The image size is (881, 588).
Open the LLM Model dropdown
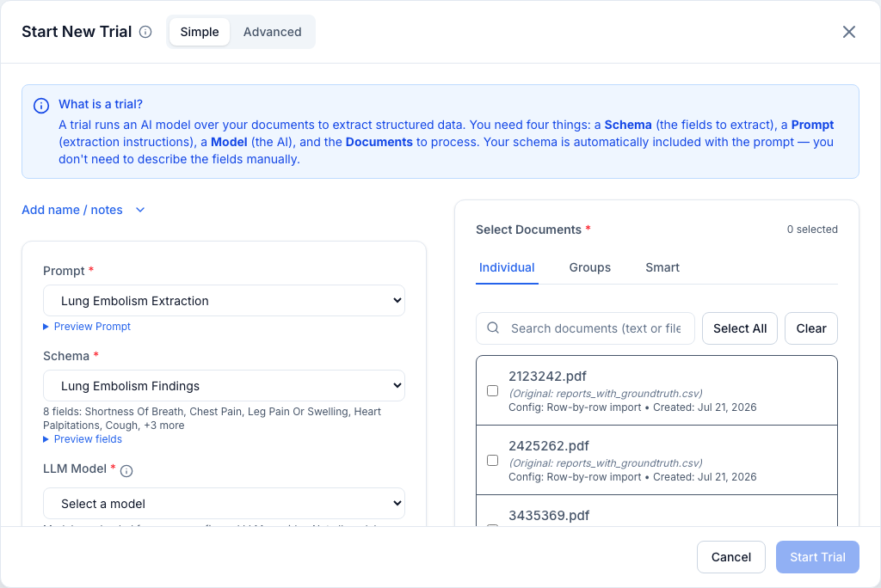tap(225, 504)
